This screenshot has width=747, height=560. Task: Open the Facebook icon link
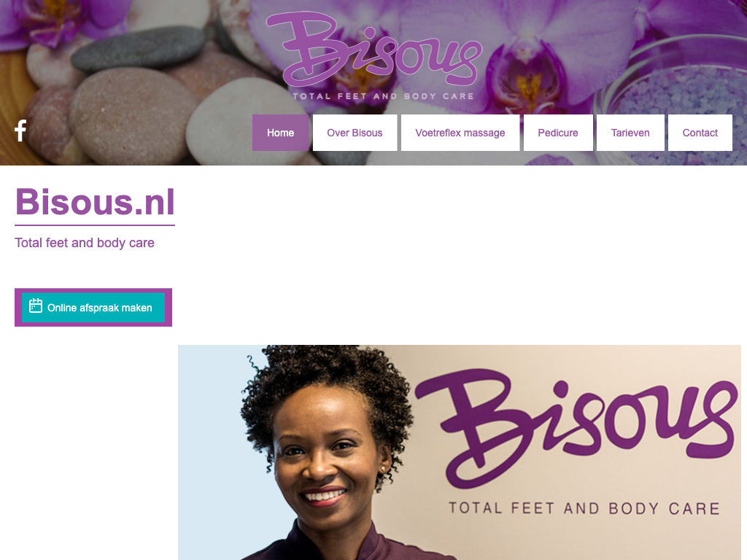coord(20,131)
